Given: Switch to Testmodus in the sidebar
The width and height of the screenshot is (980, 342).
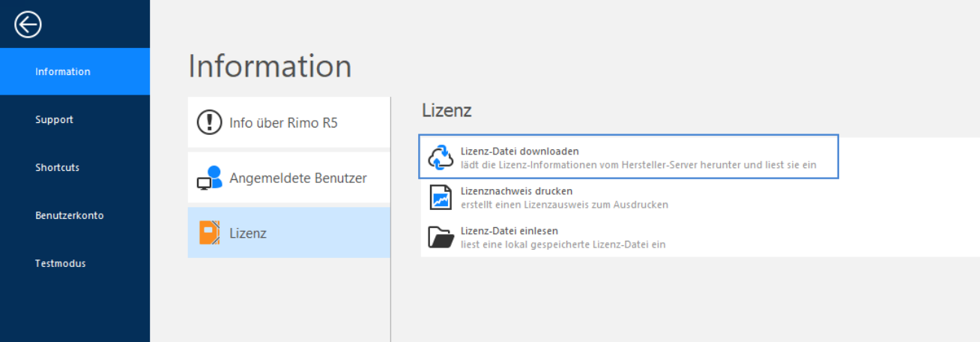Looking at the screenshot, I should (75, 263).
